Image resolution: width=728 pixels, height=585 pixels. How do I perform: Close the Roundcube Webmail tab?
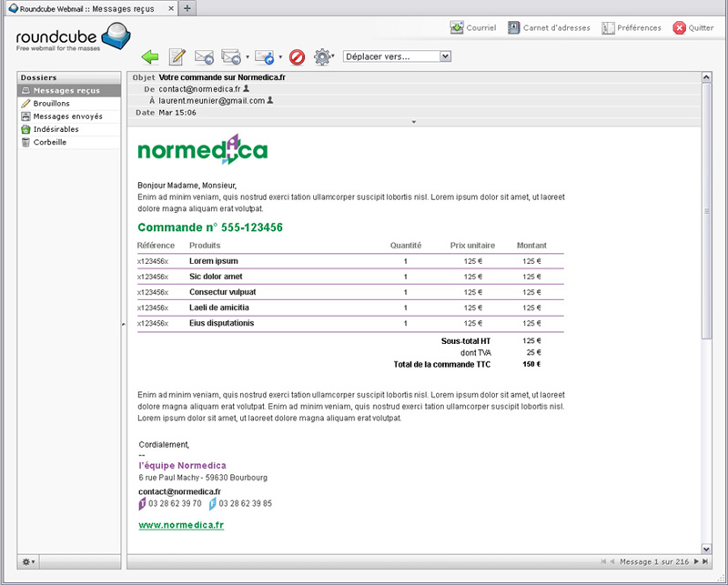tap(171, 8)
